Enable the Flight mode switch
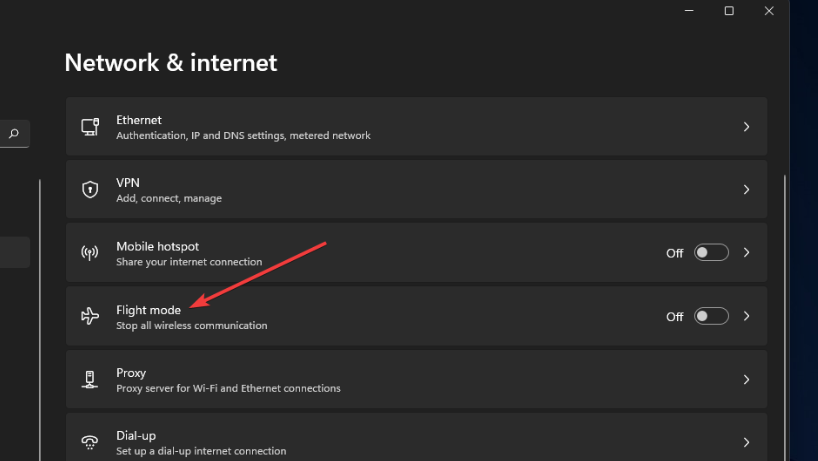This screenshot has width=818, height=461. [x=711, y=316]
